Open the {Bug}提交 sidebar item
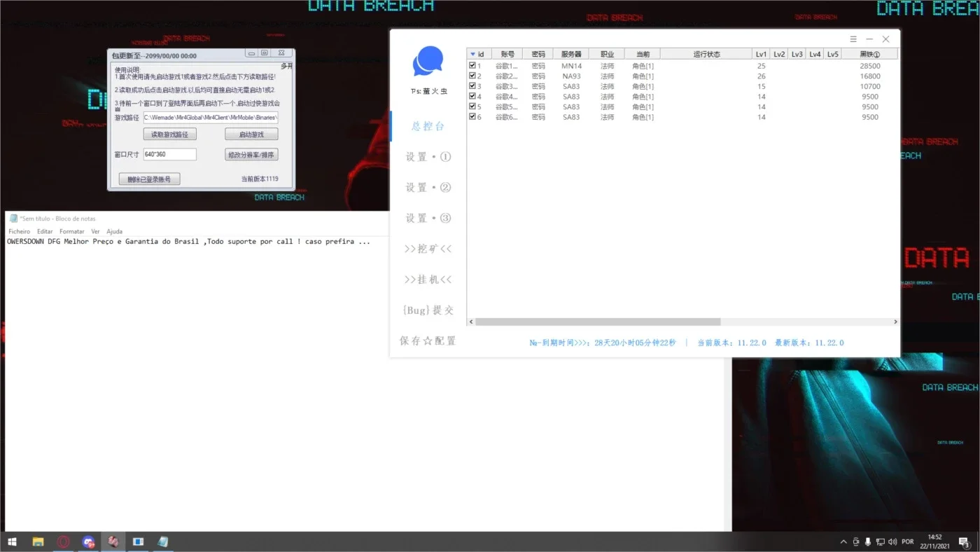Viewport: 980px width, 552px height. [x=428, y=310]
